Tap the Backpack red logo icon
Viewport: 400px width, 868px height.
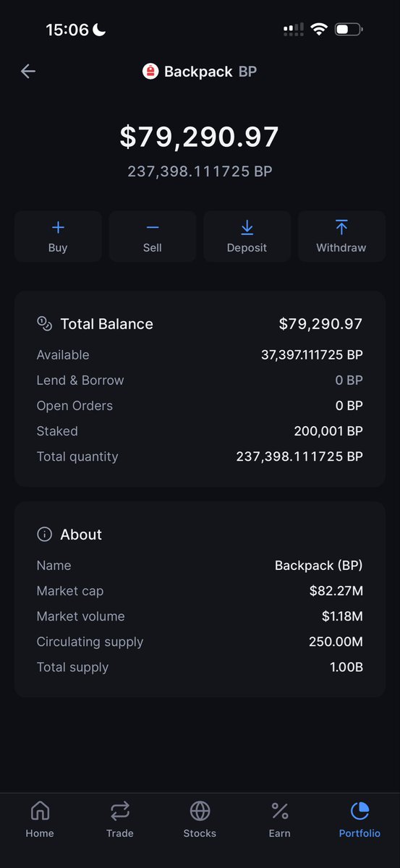tap(150, 72)
